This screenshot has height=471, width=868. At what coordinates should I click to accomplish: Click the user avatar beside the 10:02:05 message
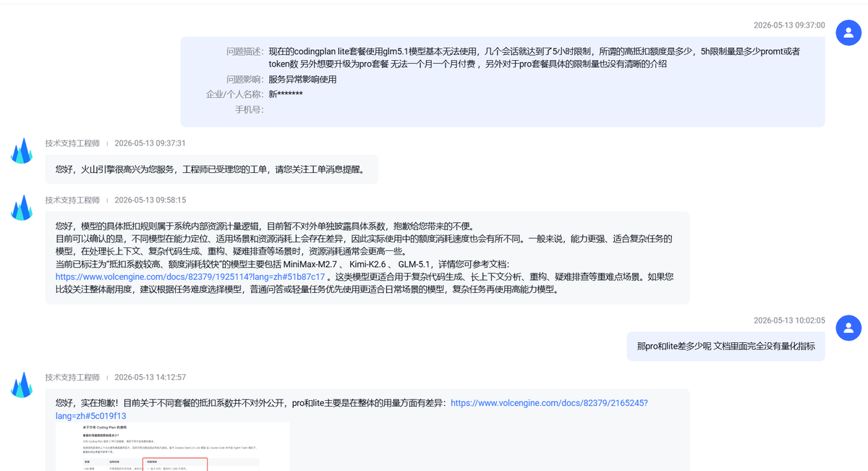pyautogui.click(x=848, y=328)
